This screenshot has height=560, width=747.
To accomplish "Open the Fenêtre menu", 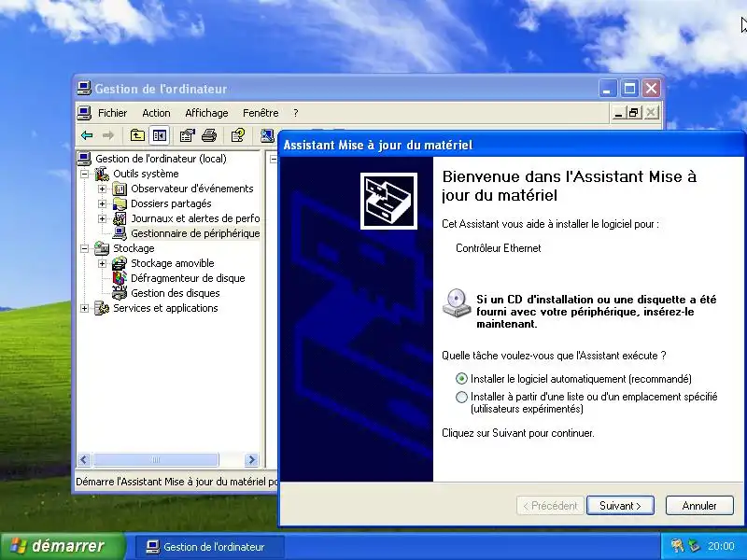I will tap(261, 113).
